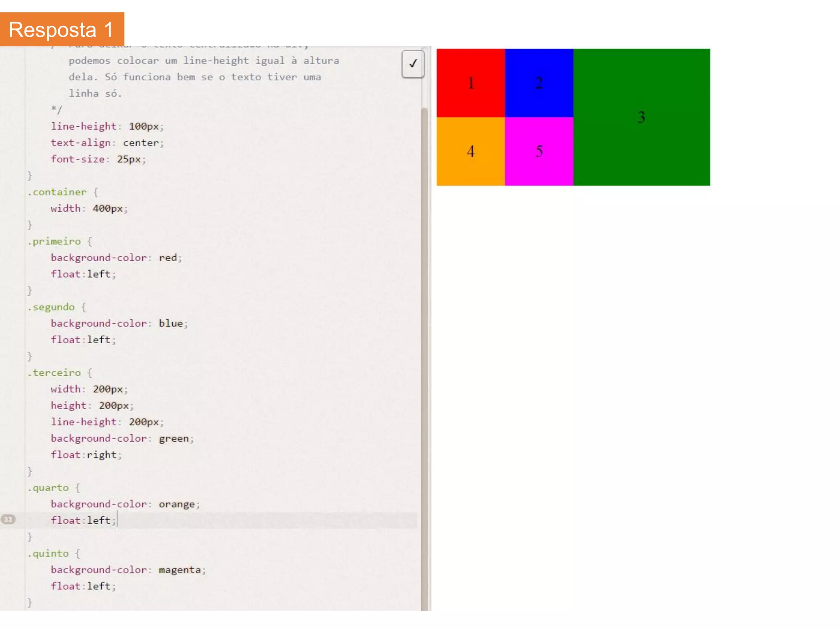Click the red box numbered 1
Screen dimensions: 840x630
(470, 83)
